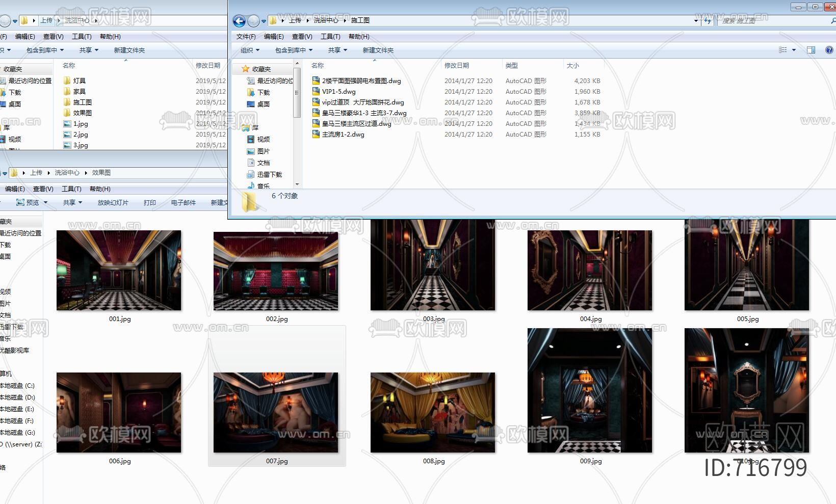Open 图片 library in the 施工图 window sidebar
Image resolution: width=836 pixels, height=504 pixels.
(x=258, y=151)
